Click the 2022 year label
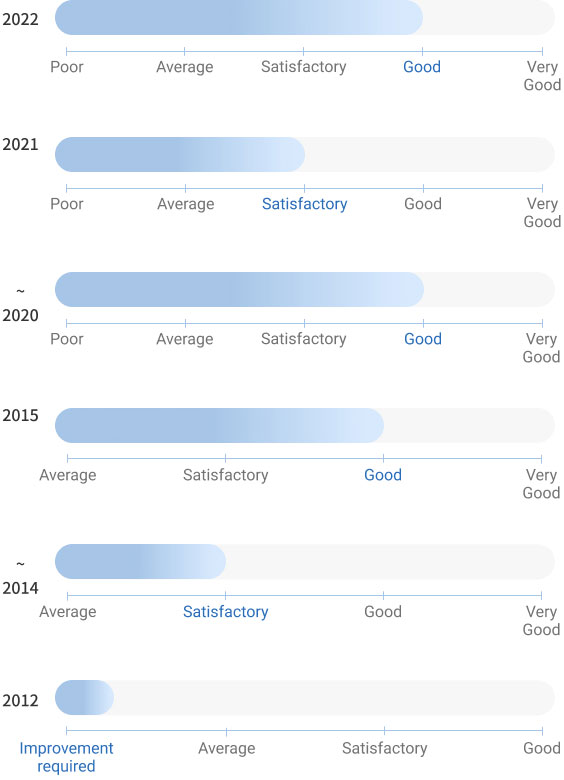 click(20, 19)
